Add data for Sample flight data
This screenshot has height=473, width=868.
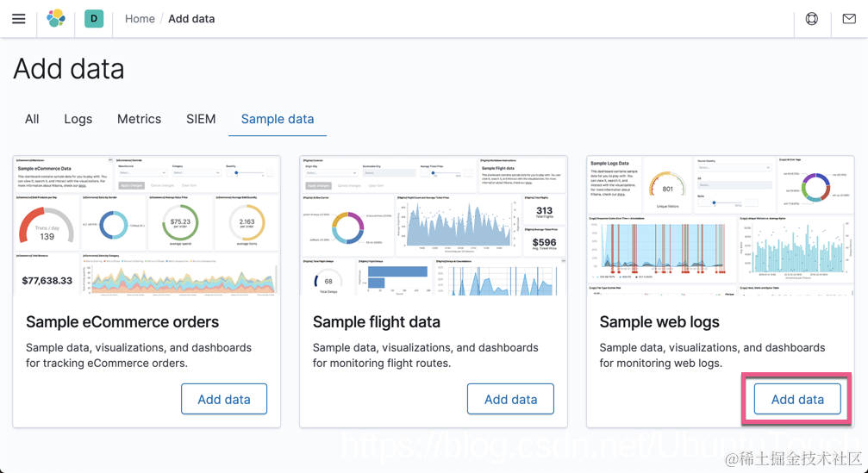click(x=510, y=399)
